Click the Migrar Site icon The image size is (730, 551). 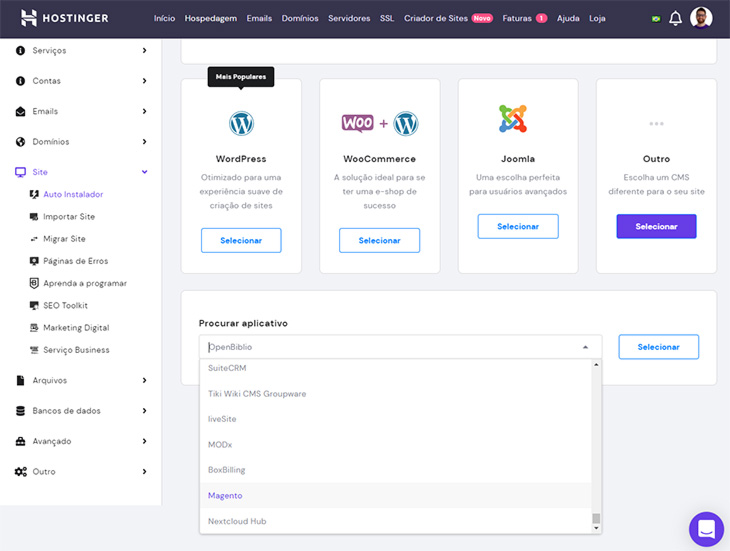34,239
